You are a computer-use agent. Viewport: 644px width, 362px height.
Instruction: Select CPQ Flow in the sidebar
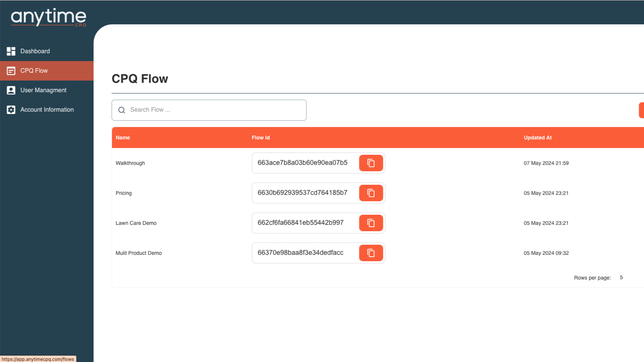click(x=47, y=71)
